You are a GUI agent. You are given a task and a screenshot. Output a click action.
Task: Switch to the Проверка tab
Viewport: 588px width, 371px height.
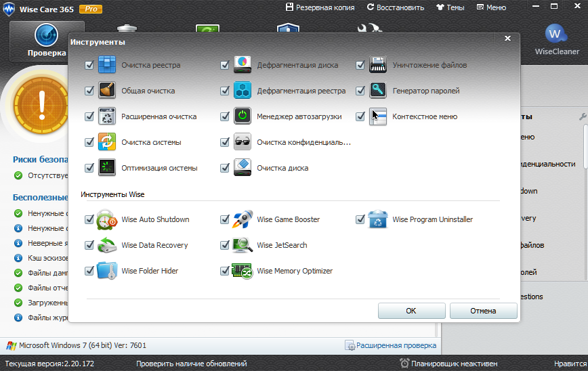point(47,41)
